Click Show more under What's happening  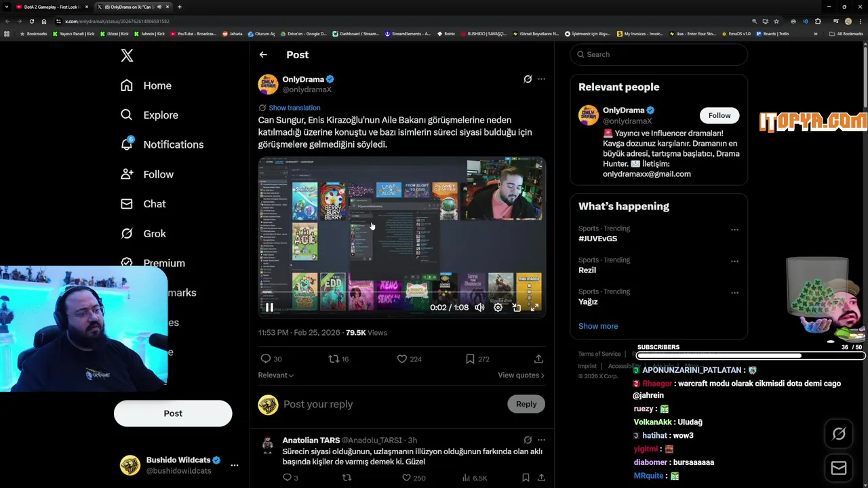click(598, 326)
